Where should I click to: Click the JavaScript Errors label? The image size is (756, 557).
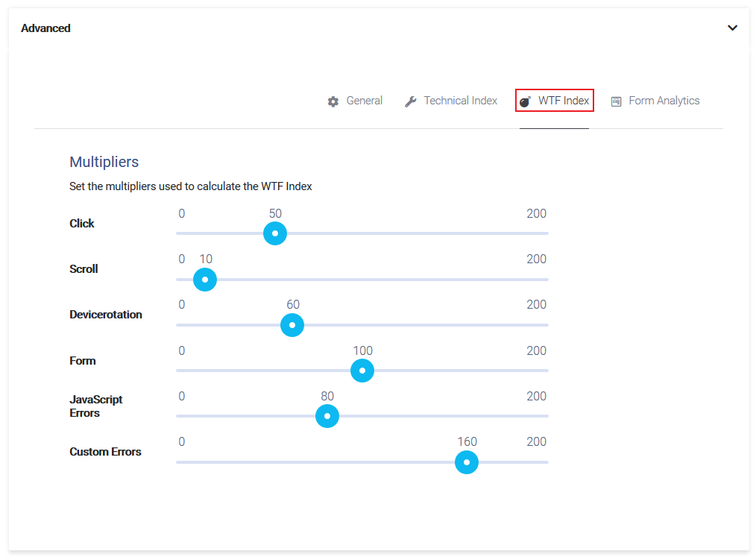click(96, 406)
